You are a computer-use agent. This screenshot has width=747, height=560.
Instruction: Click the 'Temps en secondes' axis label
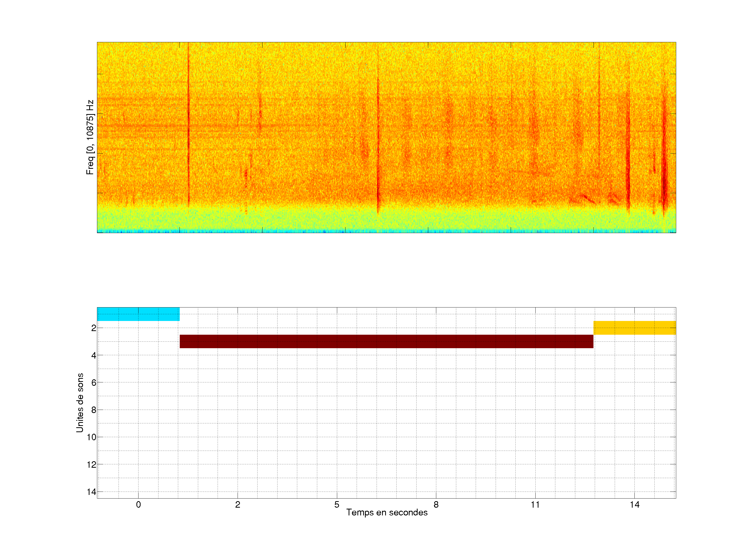point(387,512)
